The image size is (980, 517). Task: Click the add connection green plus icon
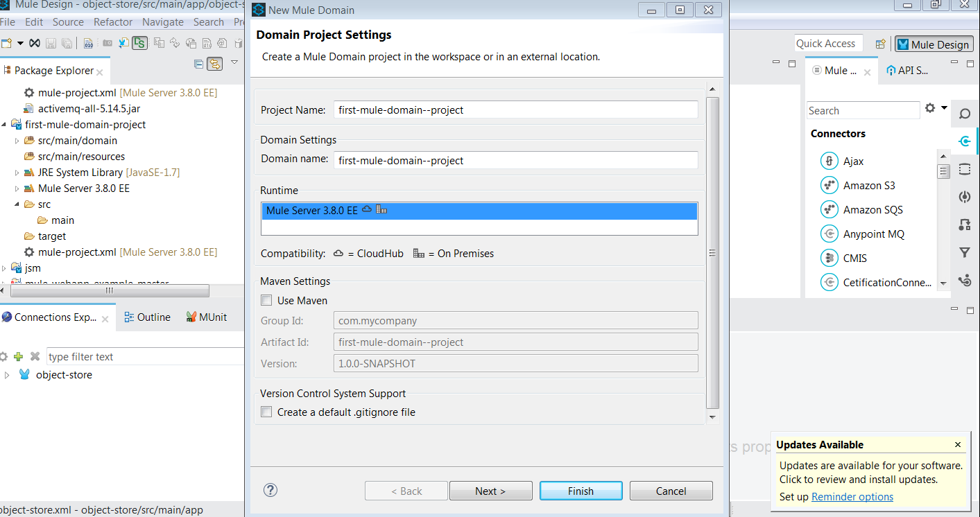click(19, 356)
